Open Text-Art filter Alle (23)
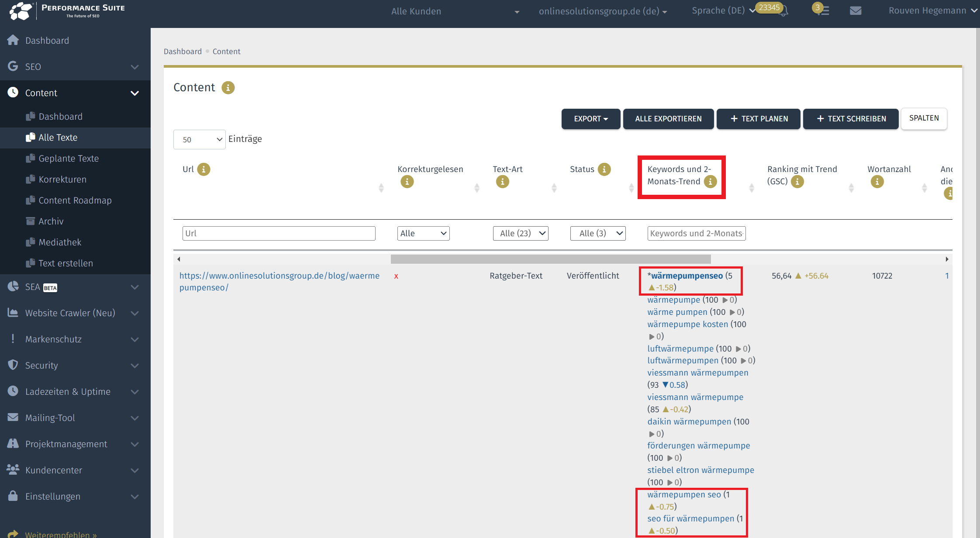 pos(521,233)
